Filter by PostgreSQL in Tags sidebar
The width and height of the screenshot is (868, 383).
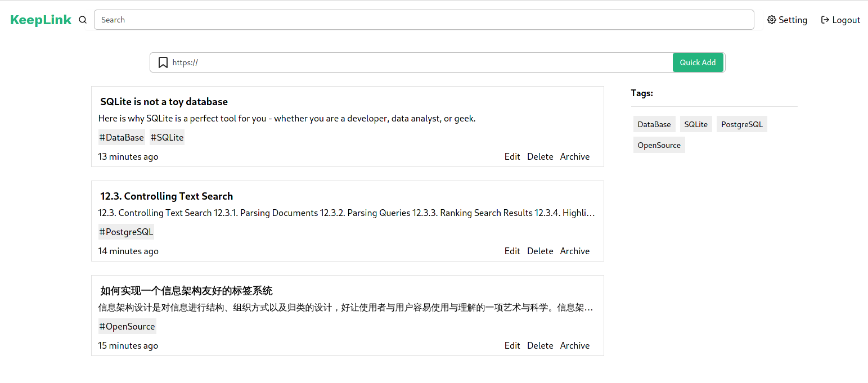coord(742,124)
